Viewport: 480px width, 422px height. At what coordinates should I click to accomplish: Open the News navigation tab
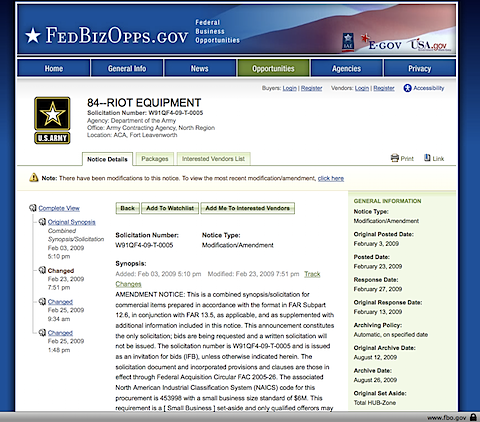tap(200, 68)
